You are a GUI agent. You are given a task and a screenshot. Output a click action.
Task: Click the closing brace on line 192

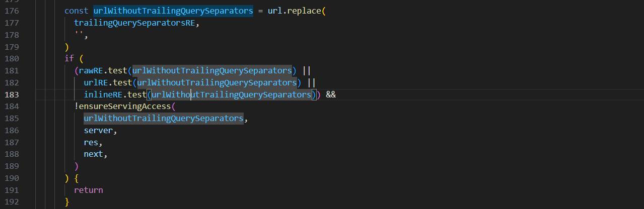tap(67, 202)
